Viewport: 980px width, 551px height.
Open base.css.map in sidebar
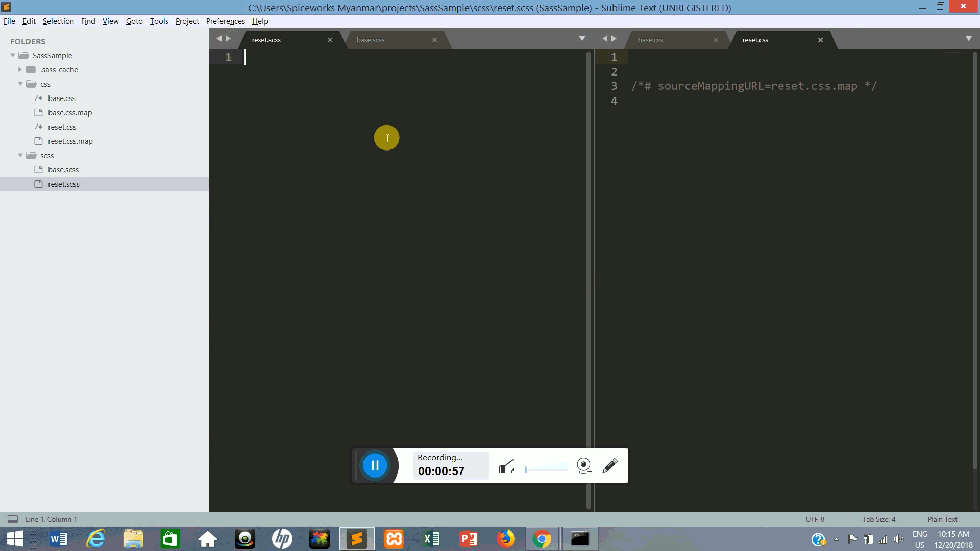[x=70, y=113]
